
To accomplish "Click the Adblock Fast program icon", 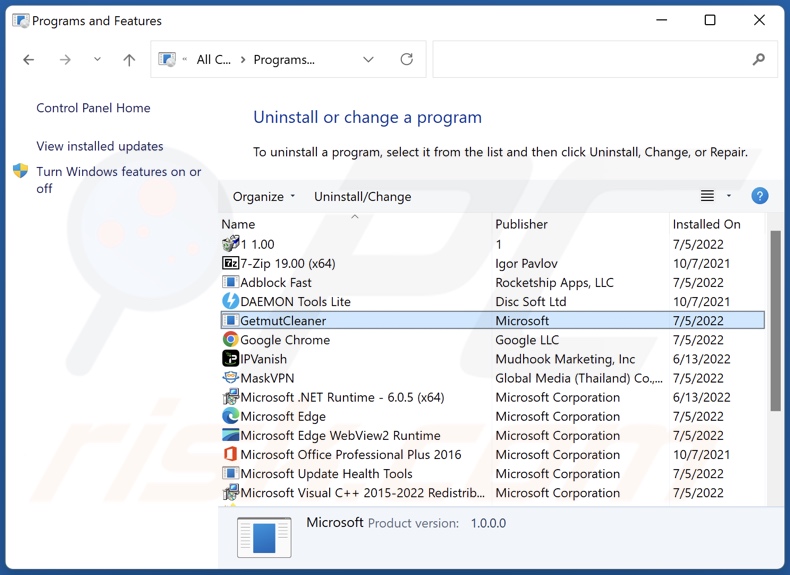I will click(x=230, y=282).
